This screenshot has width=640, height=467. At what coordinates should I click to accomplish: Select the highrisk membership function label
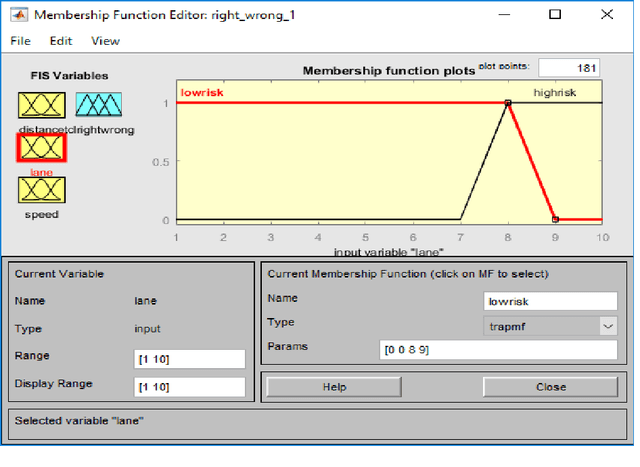point(555,93)
